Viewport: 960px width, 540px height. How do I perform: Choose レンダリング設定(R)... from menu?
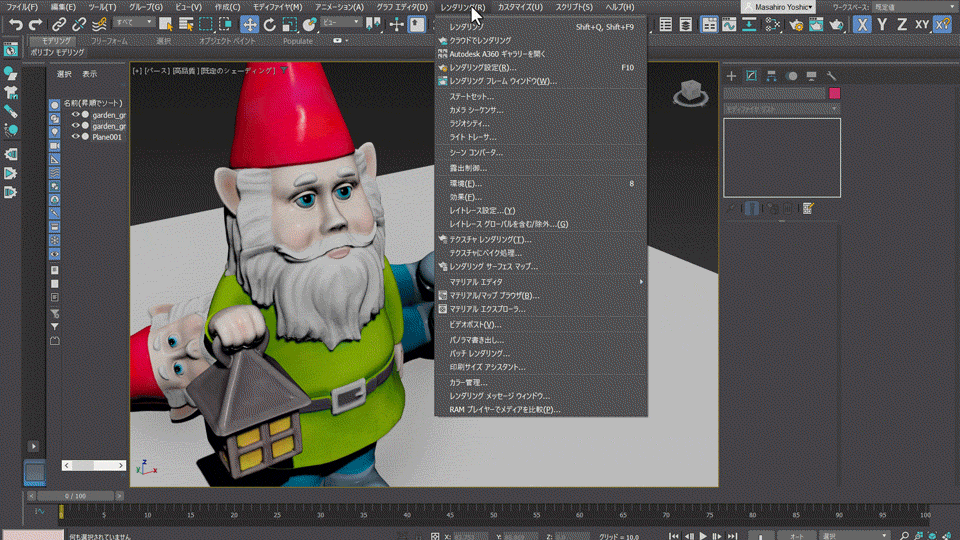pyautogui.click(x=541, y=68)
